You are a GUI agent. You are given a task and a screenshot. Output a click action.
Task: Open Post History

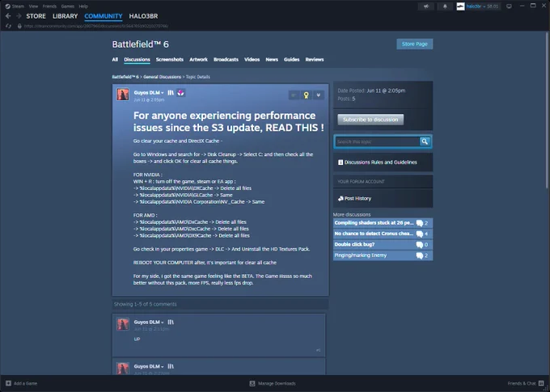click(x=357, y=199)
